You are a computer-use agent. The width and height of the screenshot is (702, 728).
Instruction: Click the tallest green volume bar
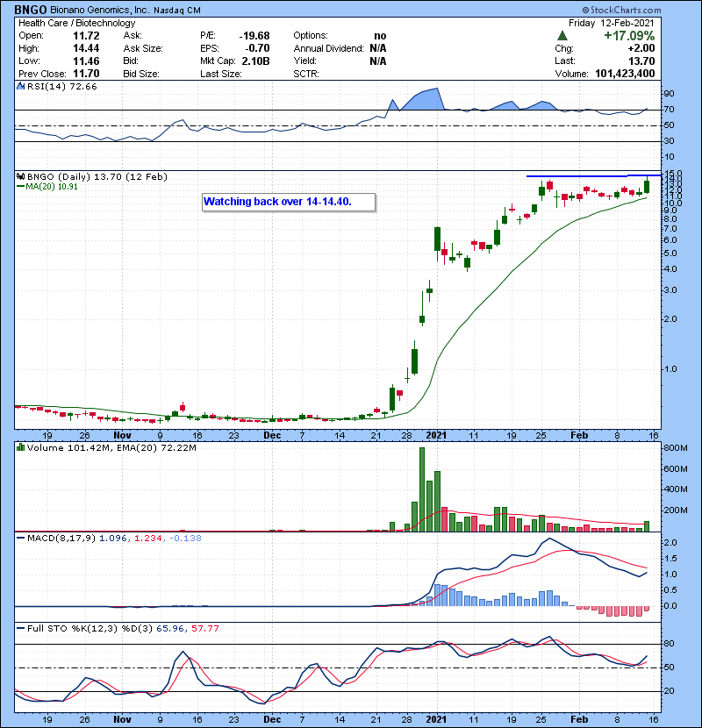(422, 489)
